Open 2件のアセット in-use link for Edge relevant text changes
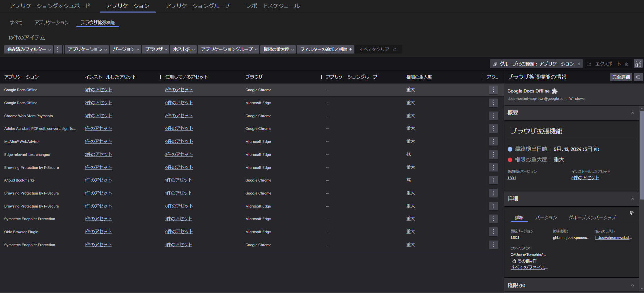 coord(179,154)
